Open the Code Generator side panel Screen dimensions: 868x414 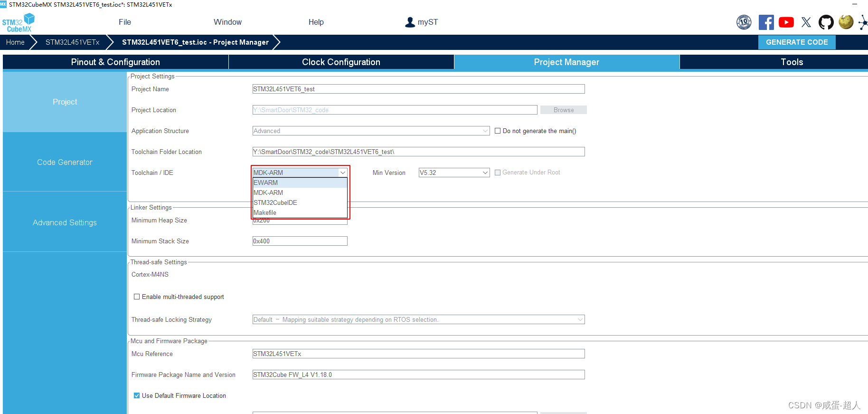65,162
